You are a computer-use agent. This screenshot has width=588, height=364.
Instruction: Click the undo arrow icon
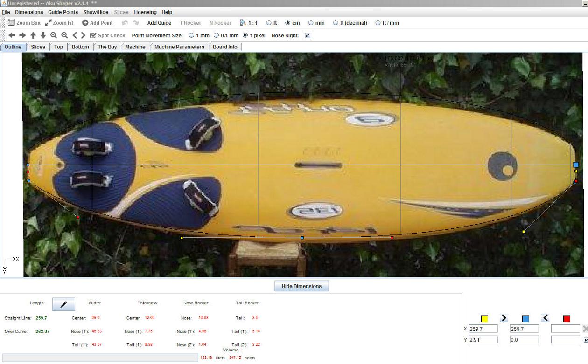pos(125,23)
